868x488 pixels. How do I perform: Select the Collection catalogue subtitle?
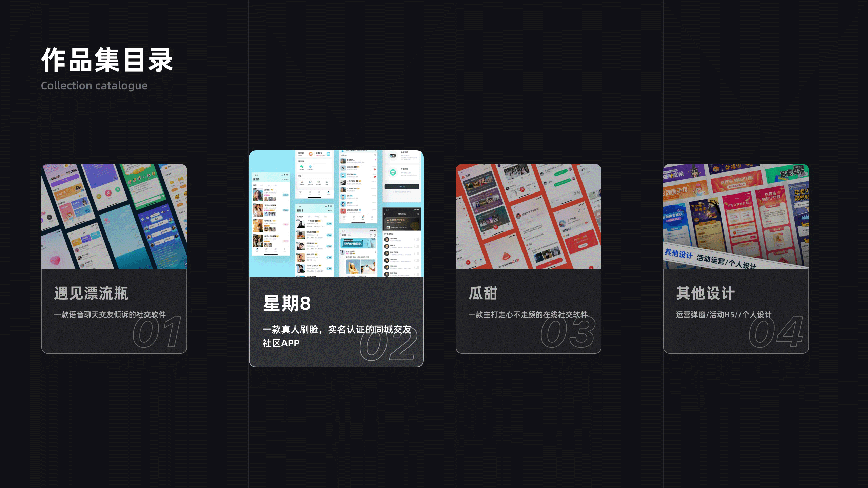(x=94, y=86)
